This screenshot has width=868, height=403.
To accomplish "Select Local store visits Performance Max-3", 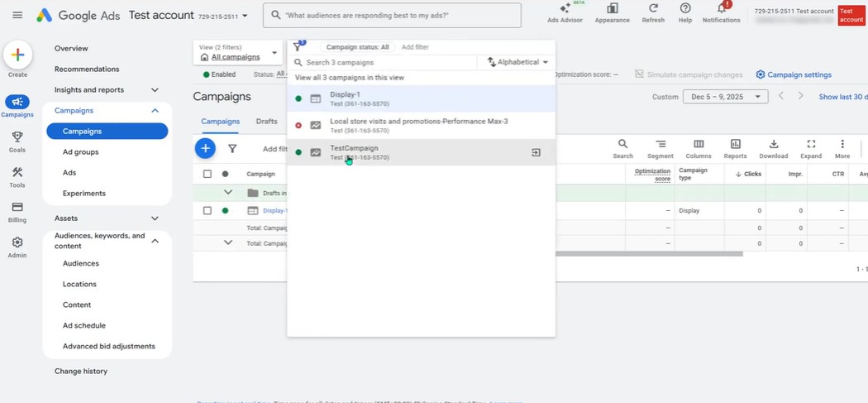I will 422,125.
